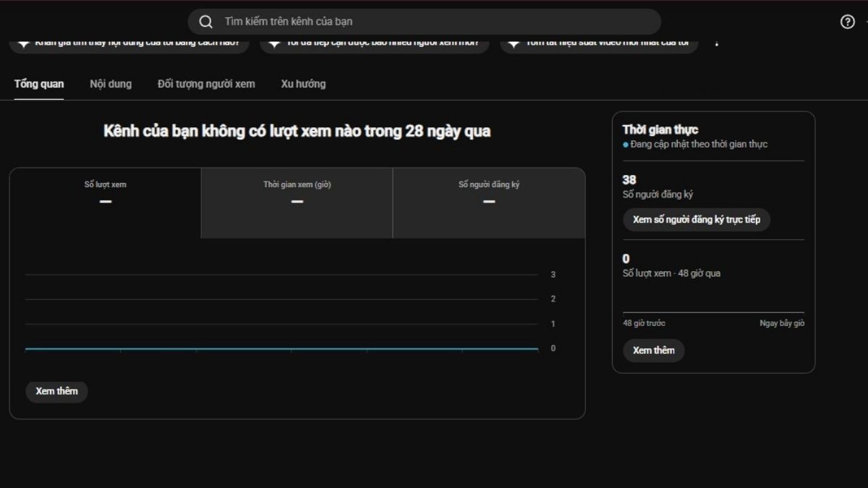Screen dimensions: 868x488
Task: Select the 'Số người đăng ký' metric card above chart
Action: (x=489, y=203)
